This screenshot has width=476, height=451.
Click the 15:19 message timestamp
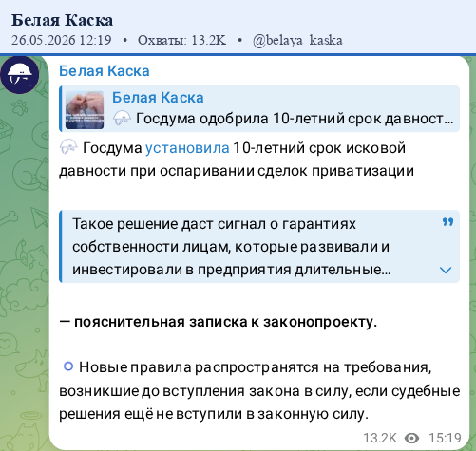(x=445, y=438)
